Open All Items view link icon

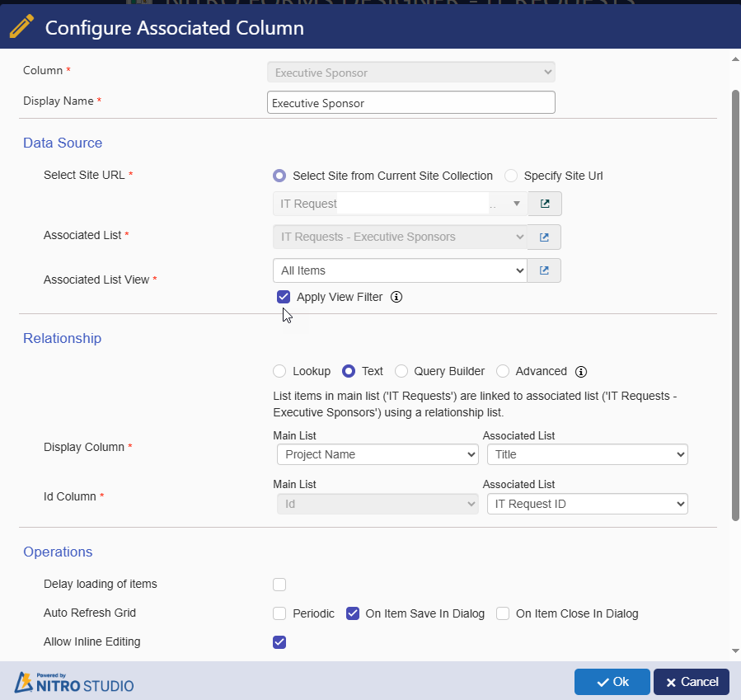tap(544, 270)
